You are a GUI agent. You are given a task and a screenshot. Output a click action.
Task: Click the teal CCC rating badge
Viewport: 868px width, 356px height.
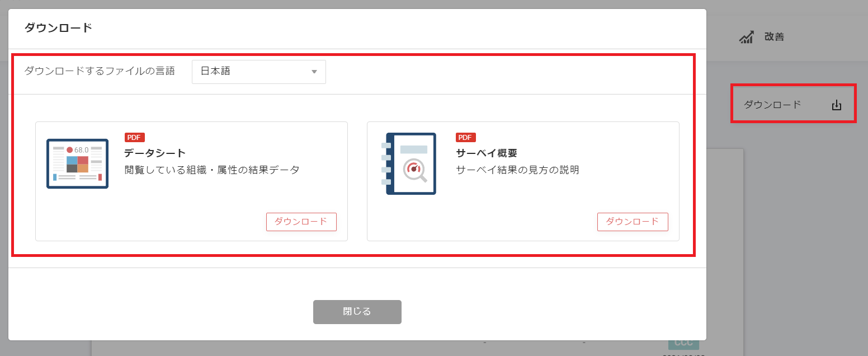(683, 343)
